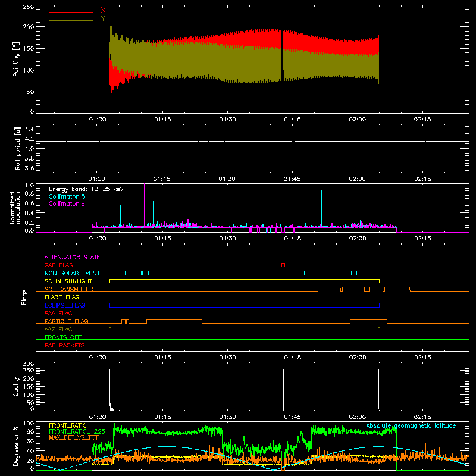Viewport: 476px width, 476px height.
Task: Click the orange MAX_DET_VS_TOT legend entry
Action: (74, 437)
